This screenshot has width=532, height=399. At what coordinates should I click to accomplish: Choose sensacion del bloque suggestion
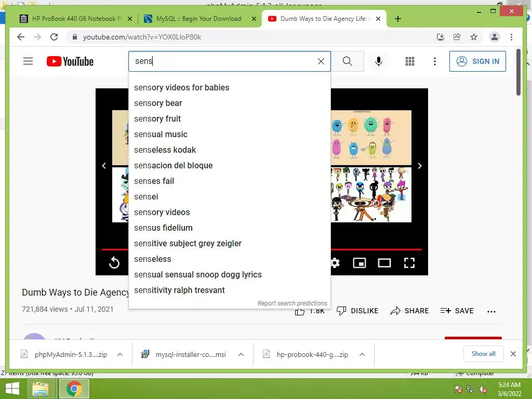click(x=230, y=166)
